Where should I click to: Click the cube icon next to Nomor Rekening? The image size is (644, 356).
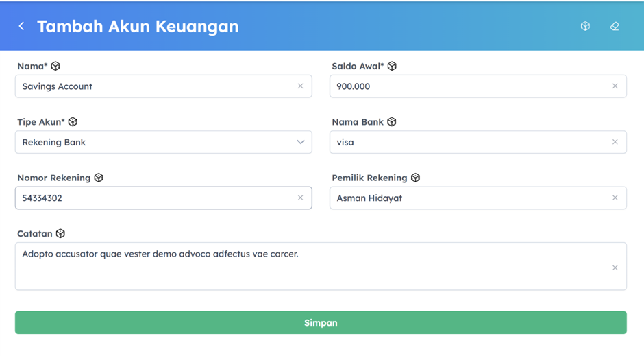pyautogui.click(x=99, y=178)
